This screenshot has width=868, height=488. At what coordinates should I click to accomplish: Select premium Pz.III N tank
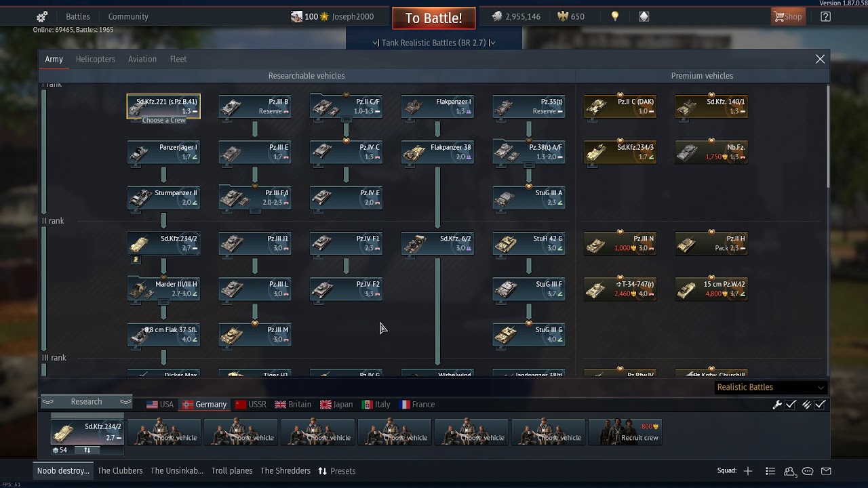(x=620, y=243)
